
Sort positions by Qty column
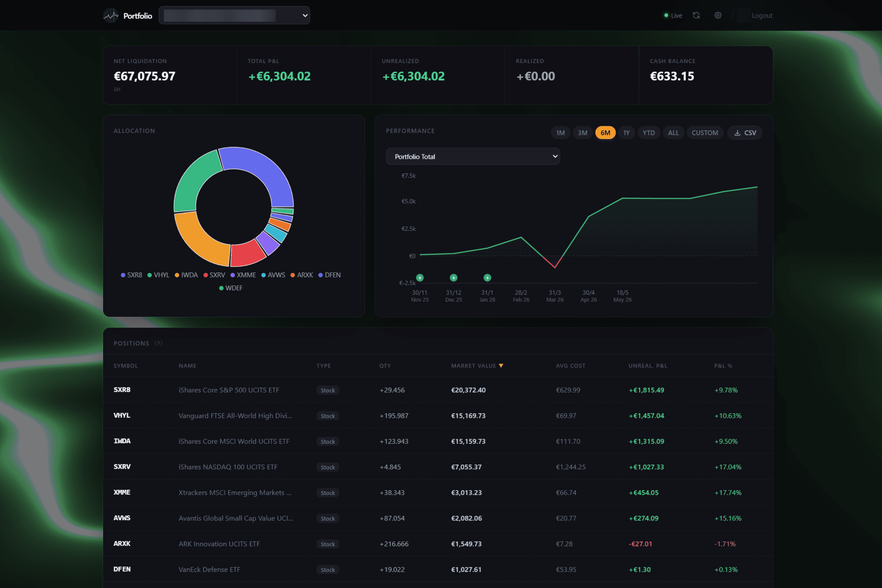click(385, 366)
